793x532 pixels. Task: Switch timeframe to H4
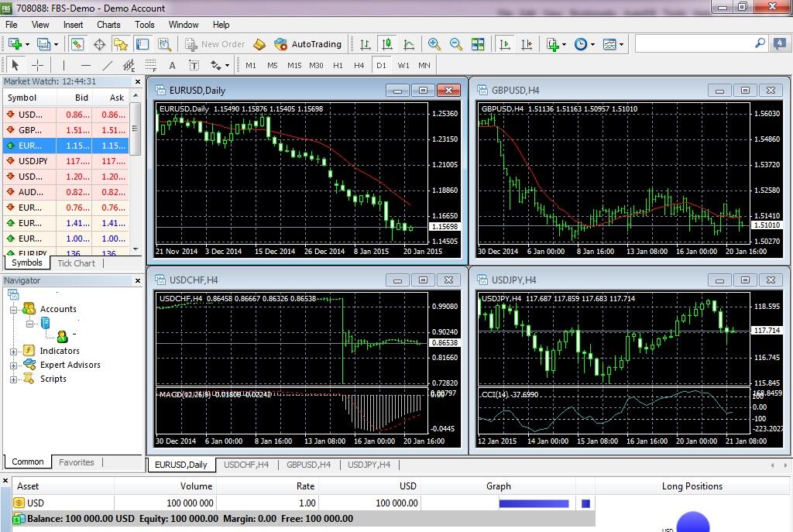click(x=359, y=65)
